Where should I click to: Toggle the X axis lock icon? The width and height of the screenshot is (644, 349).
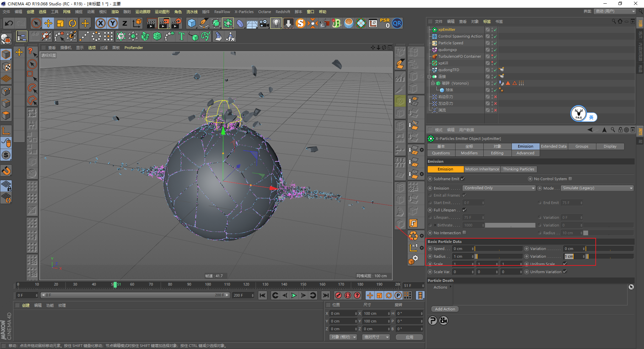100,23
